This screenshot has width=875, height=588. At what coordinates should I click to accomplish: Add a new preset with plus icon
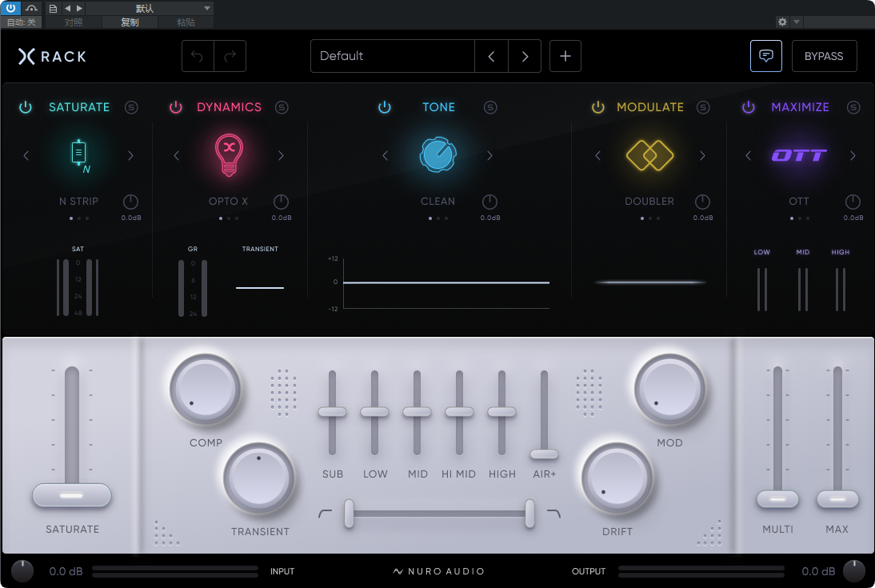(565, 56)
